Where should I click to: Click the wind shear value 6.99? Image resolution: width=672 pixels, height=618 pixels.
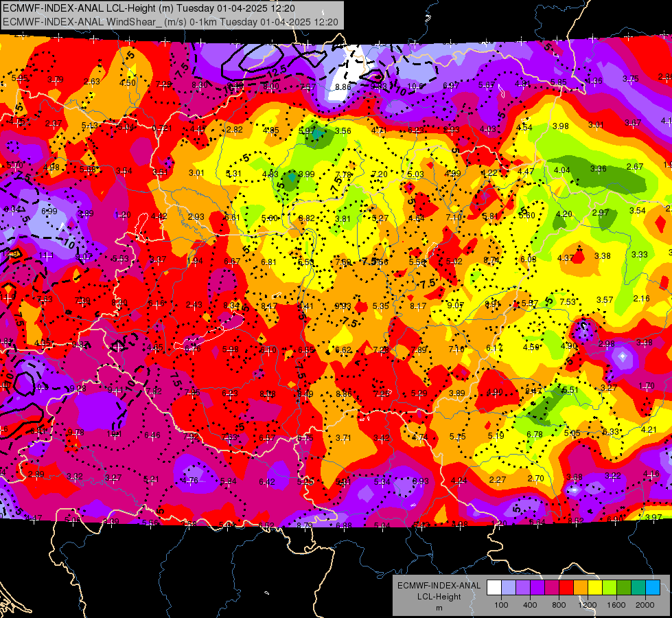point(49,211)
